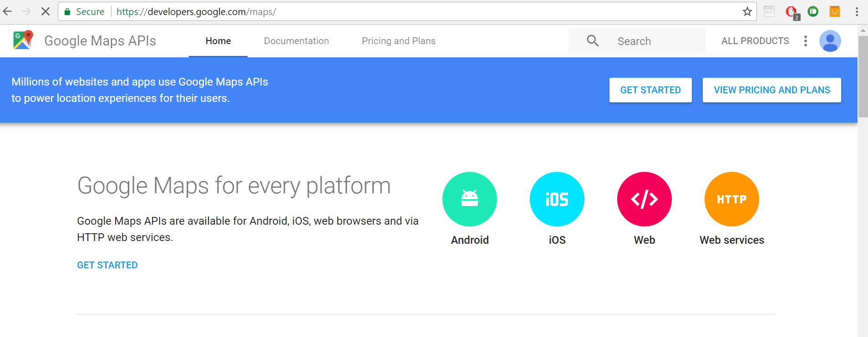Viewport: 868px width, 337px height.
Task: Choose the pink Web code icon
Action: [x=645, y=199]
